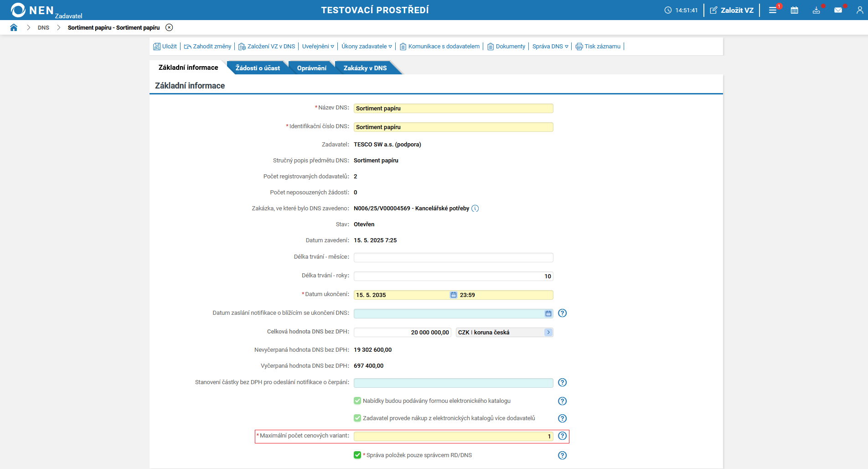868x469 pixels.
Task: Click the Celková hodnota DNS bez DPH field
Action: (x=403, y=332)
